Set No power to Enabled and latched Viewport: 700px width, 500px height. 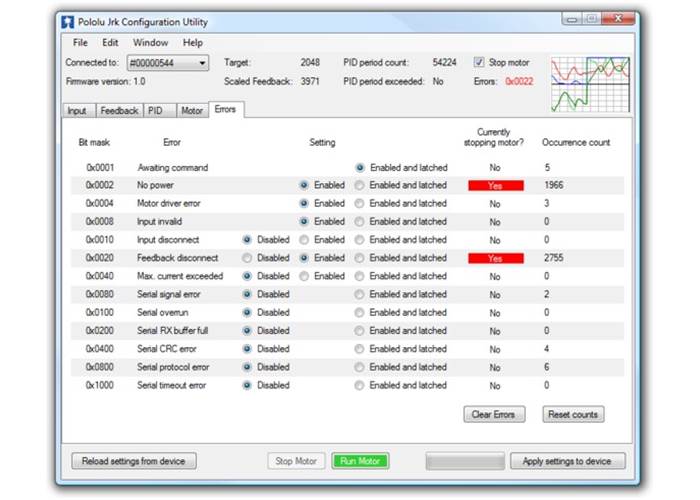click(360, 186)
